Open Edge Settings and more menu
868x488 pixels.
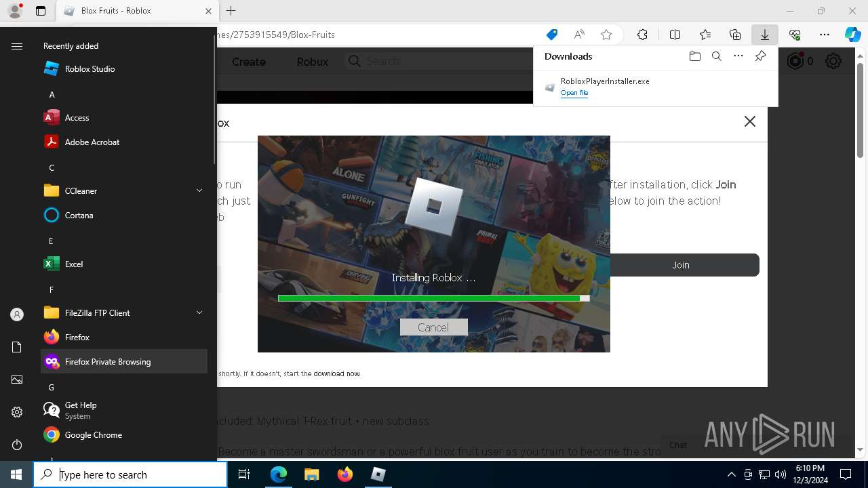825,35
